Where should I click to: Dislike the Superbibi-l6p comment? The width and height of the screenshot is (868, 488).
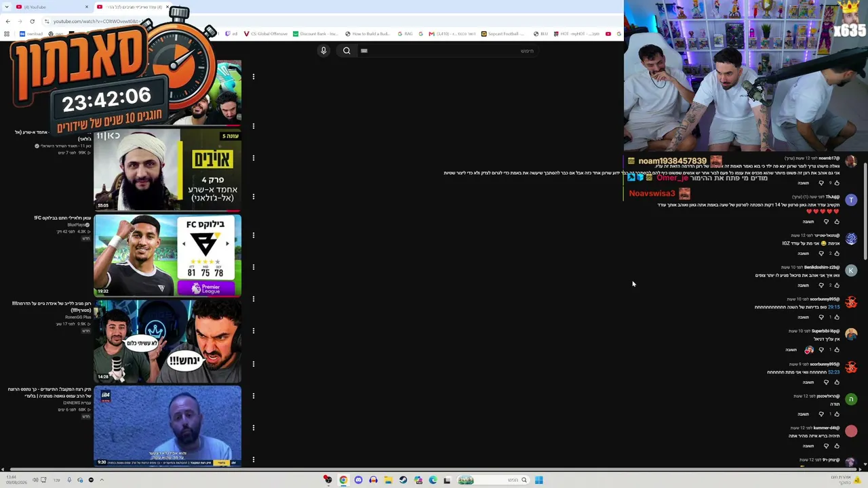pos(821,350)
